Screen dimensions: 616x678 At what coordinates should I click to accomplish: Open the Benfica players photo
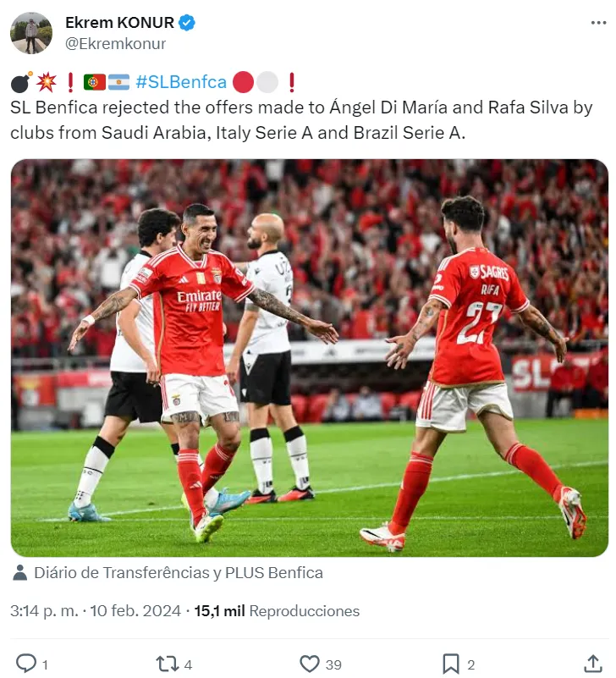tap(310, 358)
